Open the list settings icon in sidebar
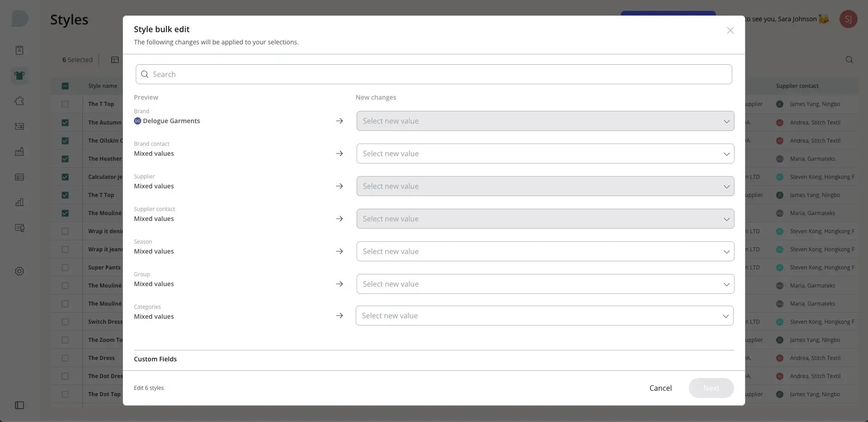Image resolution: width=868 pixels, height=422 pixels. click(19, 126)
